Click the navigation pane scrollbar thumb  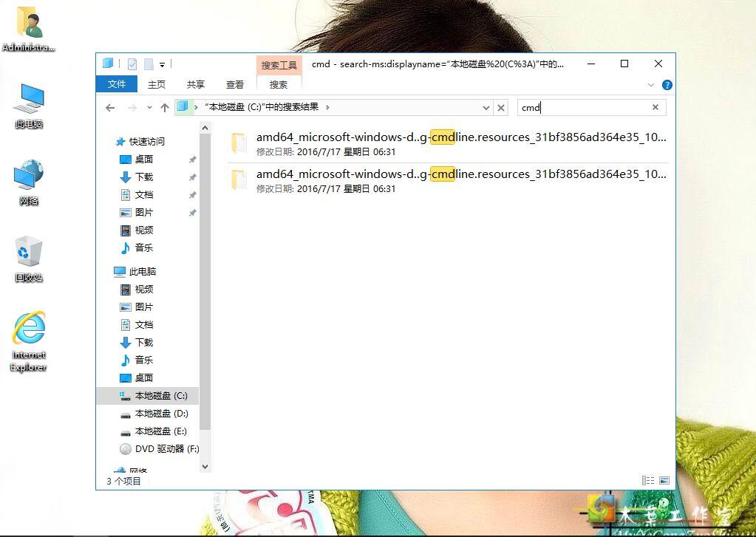(x=205, y=282)
